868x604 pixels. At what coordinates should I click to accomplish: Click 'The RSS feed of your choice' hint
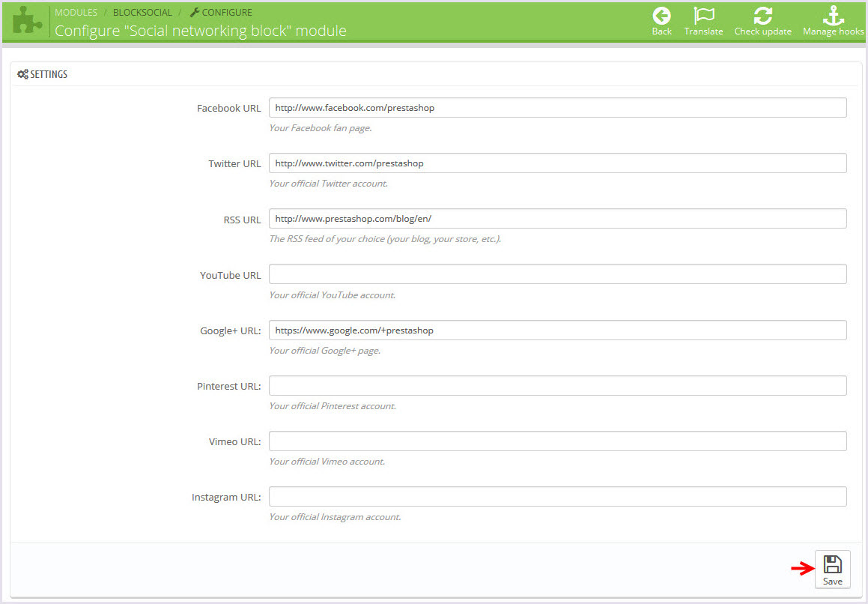385,239
